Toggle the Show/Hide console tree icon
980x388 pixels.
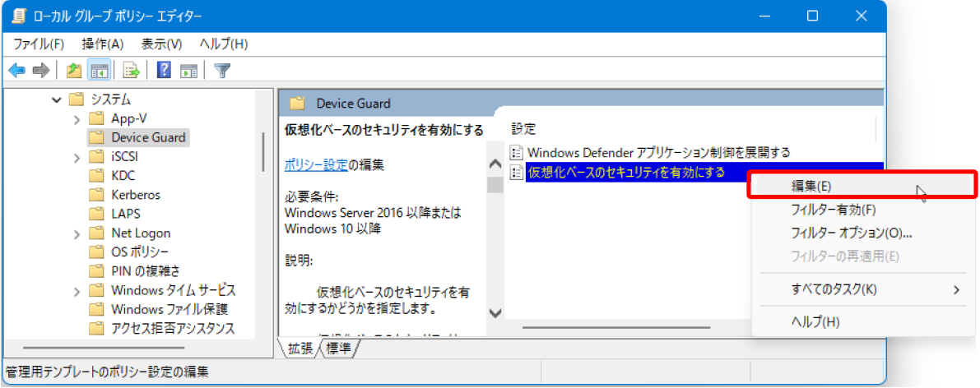point(99,70)
